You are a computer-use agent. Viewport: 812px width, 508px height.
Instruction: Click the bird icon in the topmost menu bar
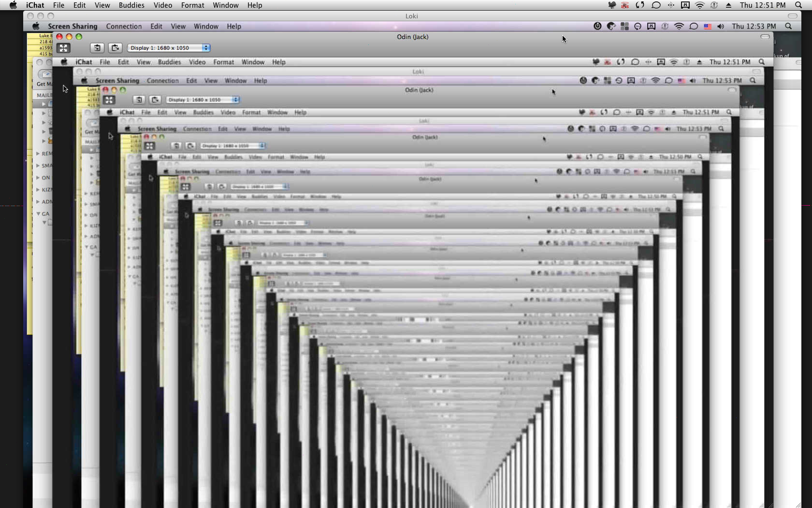pyautogui.click(x=612, y=5)
